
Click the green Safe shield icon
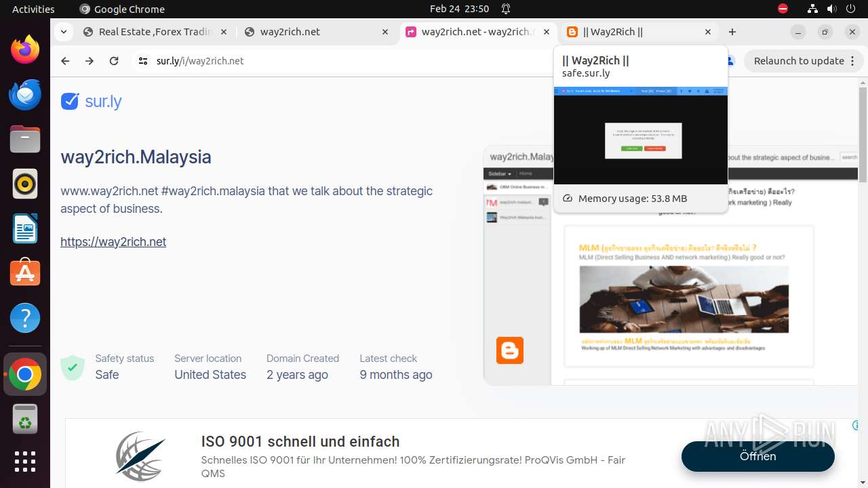point(73,367)
